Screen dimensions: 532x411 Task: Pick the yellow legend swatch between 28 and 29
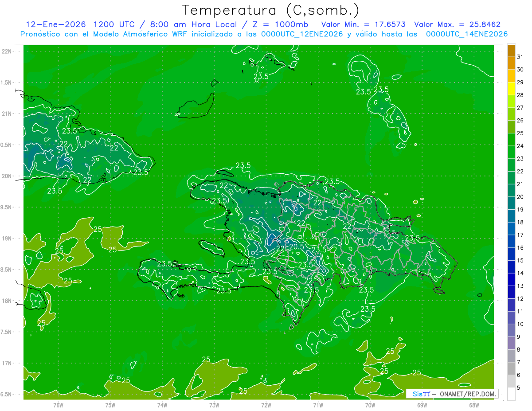pos(512,89)
